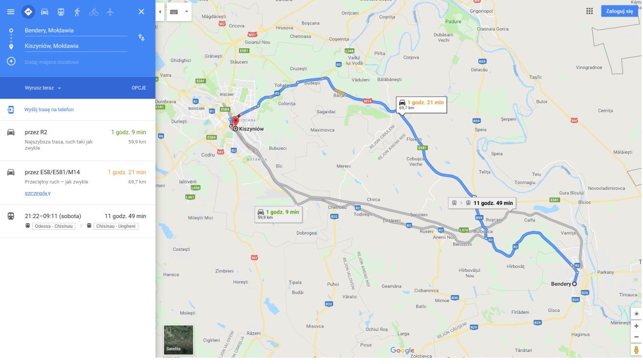Image resolution: width=643 pixels, height=364 pixels.
Task: Open keyboard input tools dropdown arrow
Action: 186,11
